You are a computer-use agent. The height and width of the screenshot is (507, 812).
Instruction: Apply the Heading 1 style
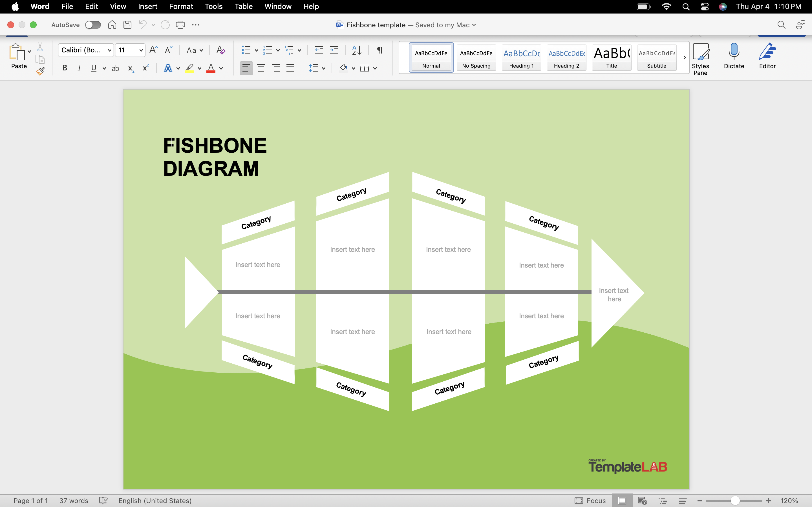tap(521, 57)
